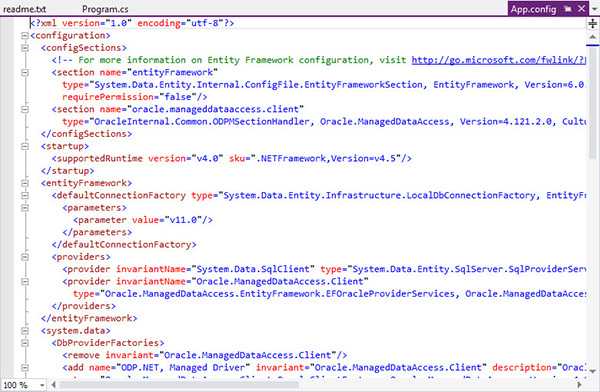The height and width of the screenshot is (392, 600).
Task: Click the </providers> closing tag
Action: coord(83,306)
